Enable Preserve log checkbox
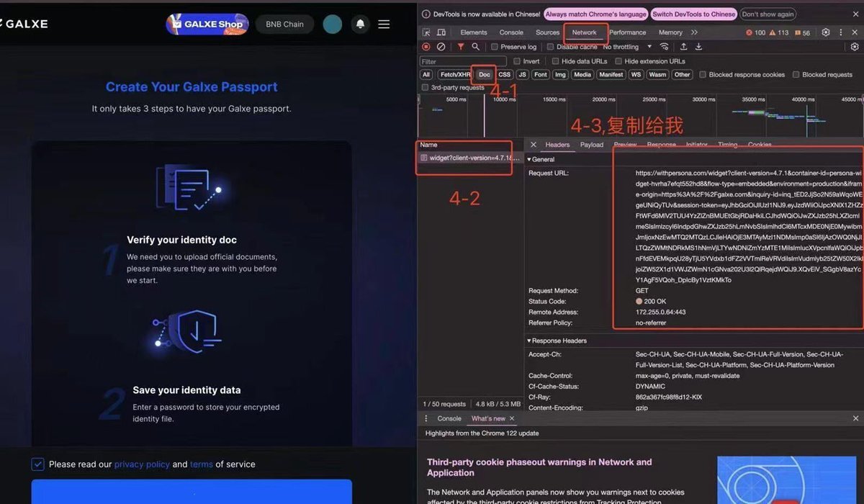This screenshot has width=864, height=504. [494, 47]
